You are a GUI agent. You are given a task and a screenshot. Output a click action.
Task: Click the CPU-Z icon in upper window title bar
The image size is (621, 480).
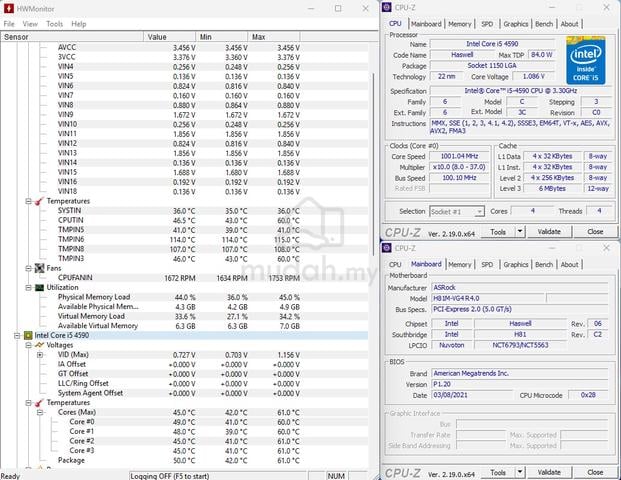387,8
